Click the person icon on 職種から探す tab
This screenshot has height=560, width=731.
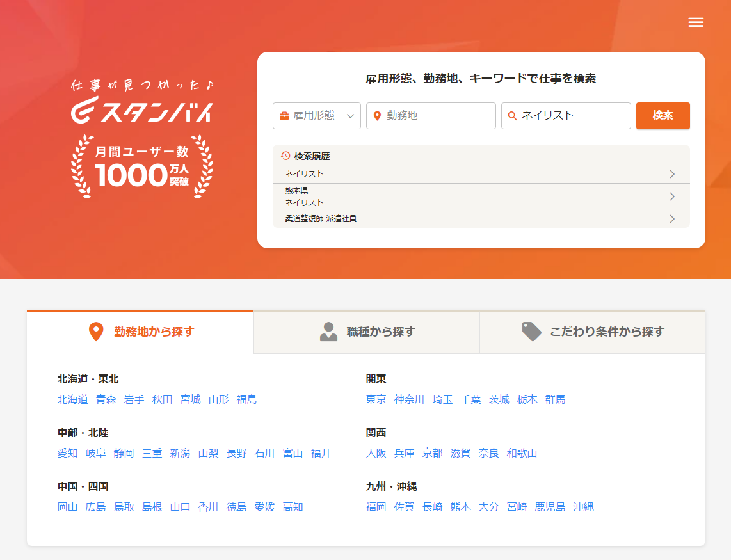coord(328,332)
